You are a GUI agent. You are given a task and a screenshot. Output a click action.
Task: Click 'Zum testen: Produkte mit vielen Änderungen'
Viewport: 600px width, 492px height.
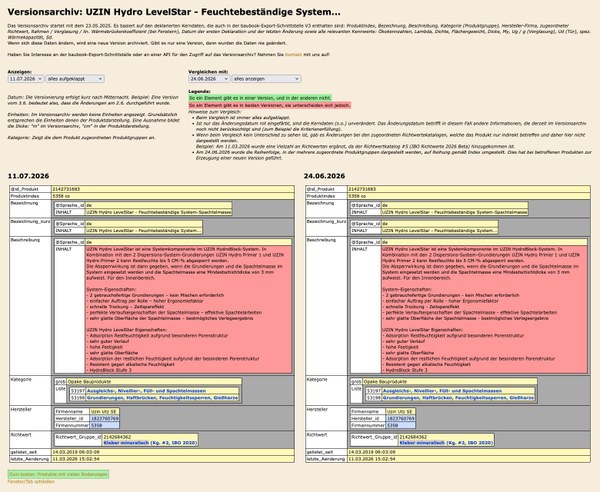(x=58, y=474)
